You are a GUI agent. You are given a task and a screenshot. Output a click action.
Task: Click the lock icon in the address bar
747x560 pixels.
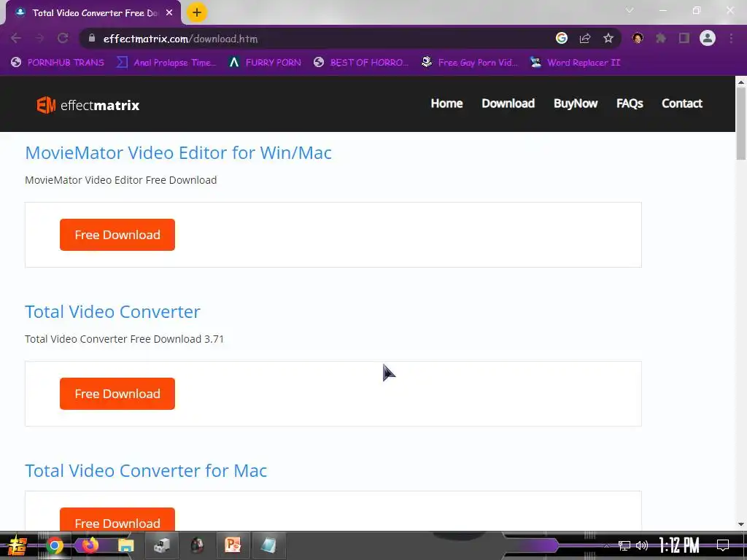[x=92, y=38]
